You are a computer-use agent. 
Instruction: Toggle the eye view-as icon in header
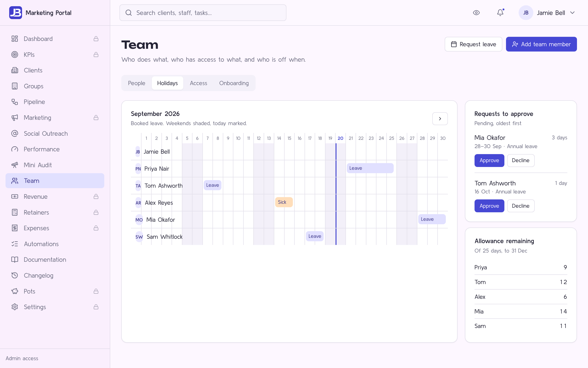476,13
